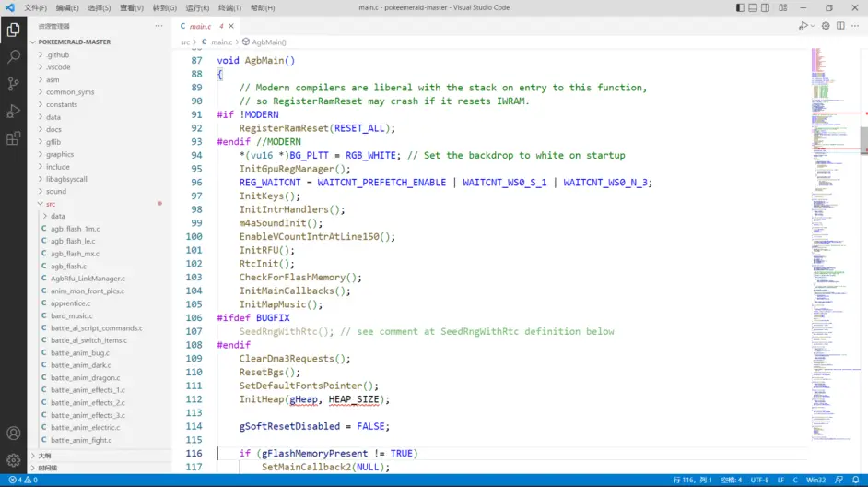This screenshot has height=487, width=868.
Task: Open the 帮助(H) menu
Action: tap(263, 7)
